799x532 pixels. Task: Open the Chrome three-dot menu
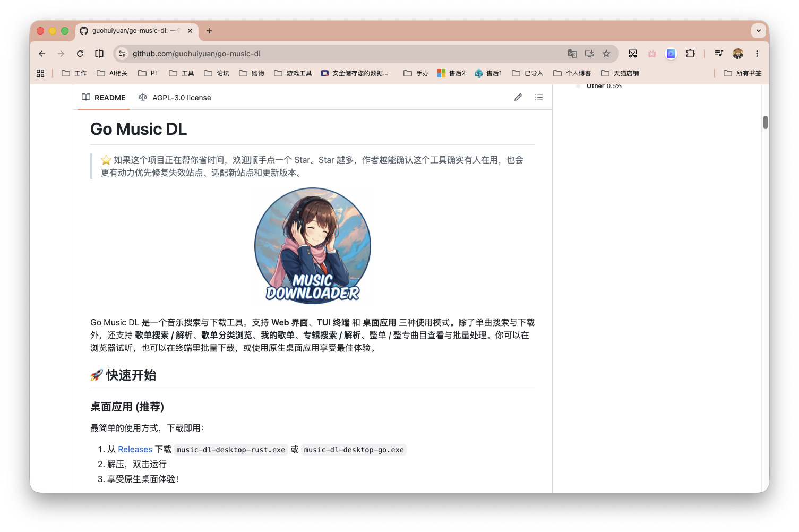pos(757,54)
